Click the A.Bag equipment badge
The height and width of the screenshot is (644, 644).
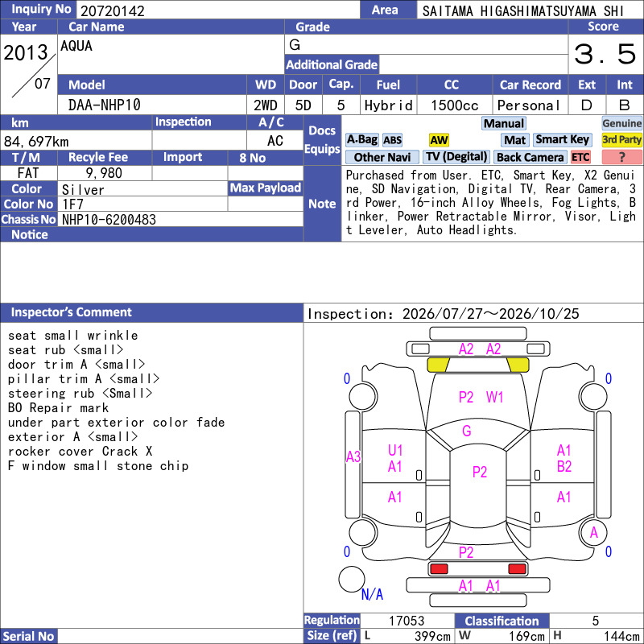361,139
